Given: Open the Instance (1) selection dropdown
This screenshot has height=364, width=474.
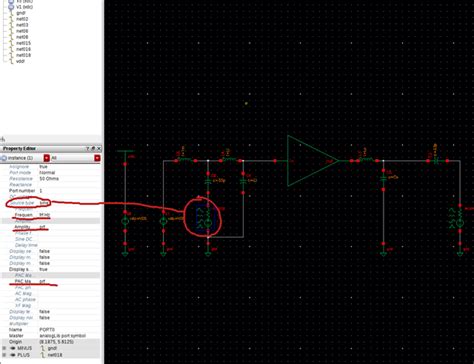Looking at the screenshot, I should pos(47,158).
